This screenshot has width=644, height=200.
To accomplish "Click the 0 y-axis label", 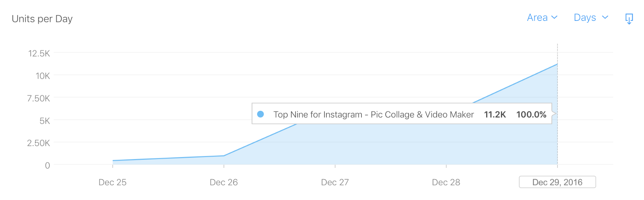I will (47, 165).
